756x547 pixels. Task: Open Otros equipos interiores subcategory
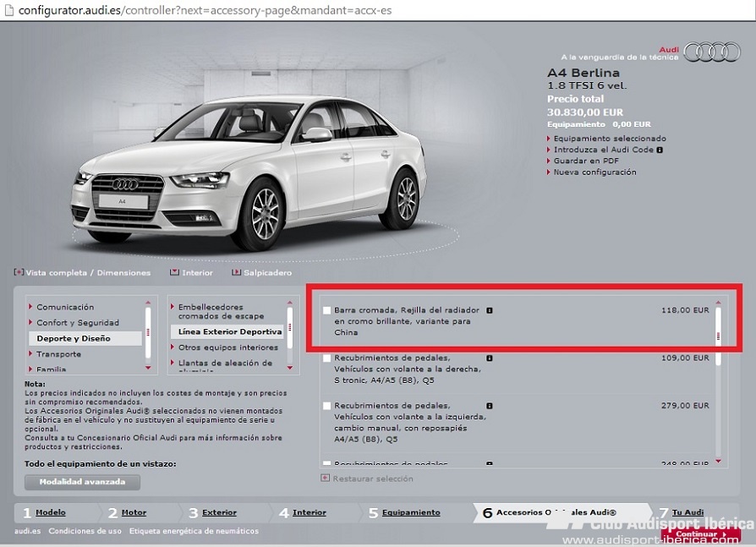(x=228, y=347)
